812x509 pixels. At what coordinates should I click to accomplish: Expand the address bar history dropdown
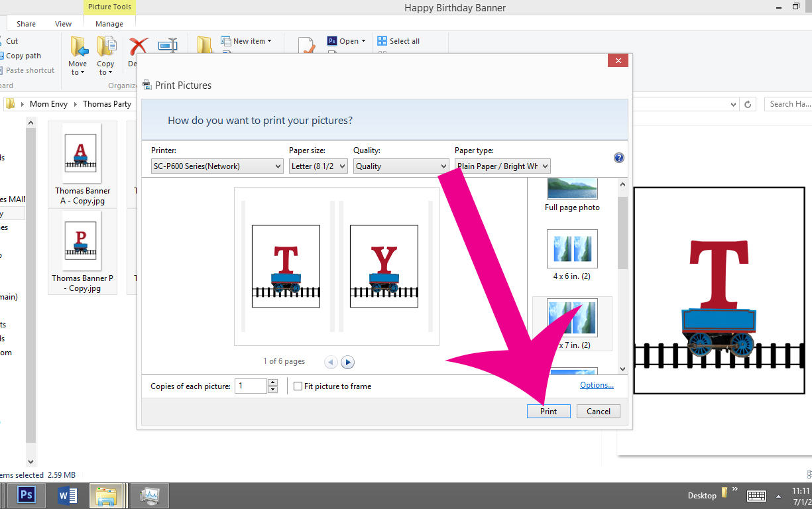(733, 104)
